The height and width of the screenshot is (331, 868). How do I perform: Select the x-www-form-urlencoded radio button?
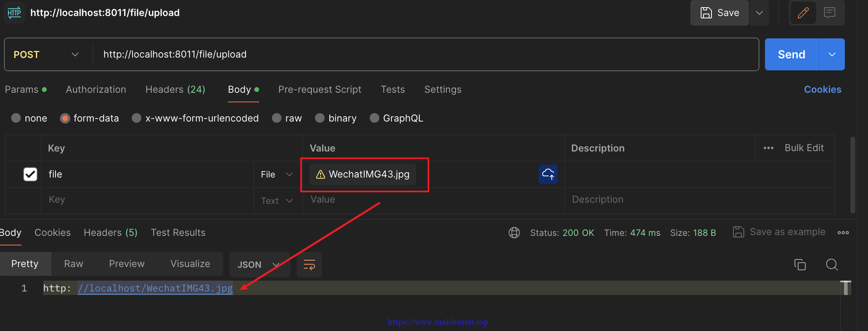tap(137, 118)
